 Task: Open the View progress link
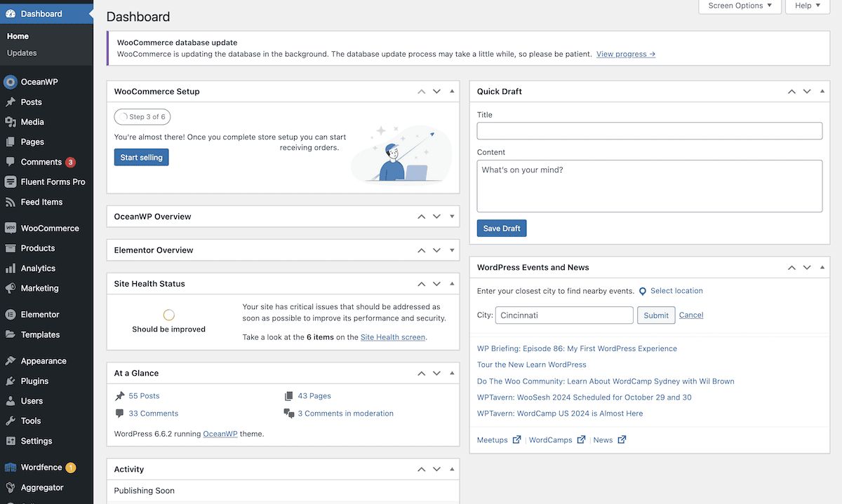[626, 54]
